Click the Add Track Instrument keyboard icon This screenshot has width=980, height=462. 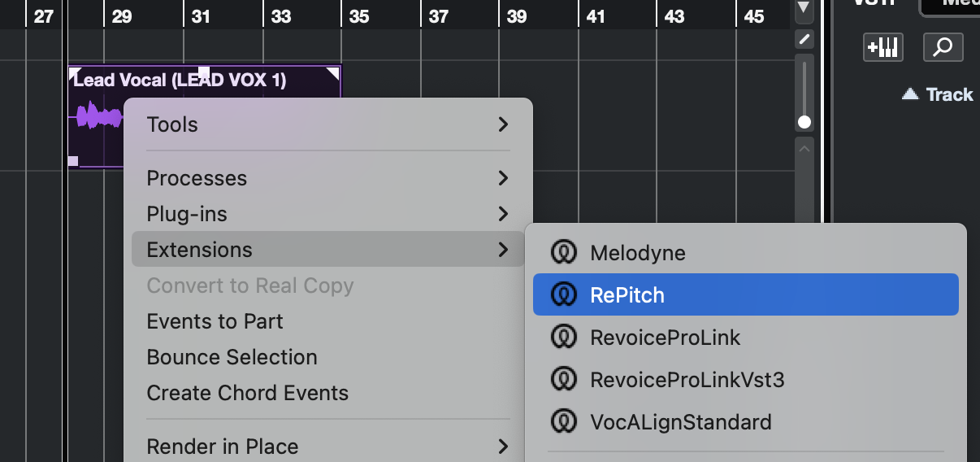882,47
